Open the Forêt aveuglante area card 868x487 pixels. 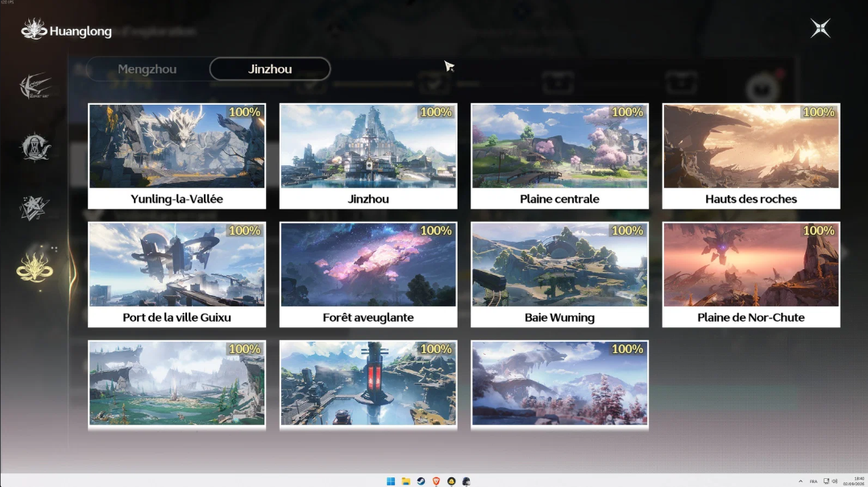click(x=368, y=275)
